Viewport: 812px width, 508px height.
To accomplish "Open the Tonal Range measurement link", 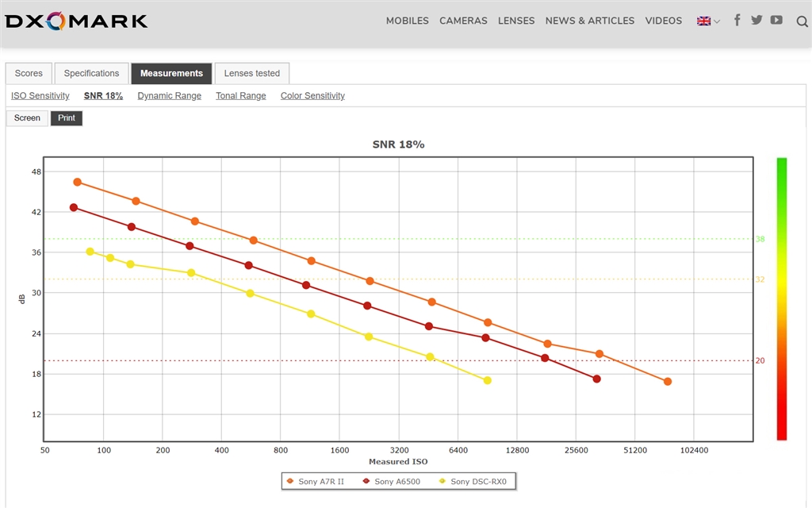I will [x=241, y=96].
